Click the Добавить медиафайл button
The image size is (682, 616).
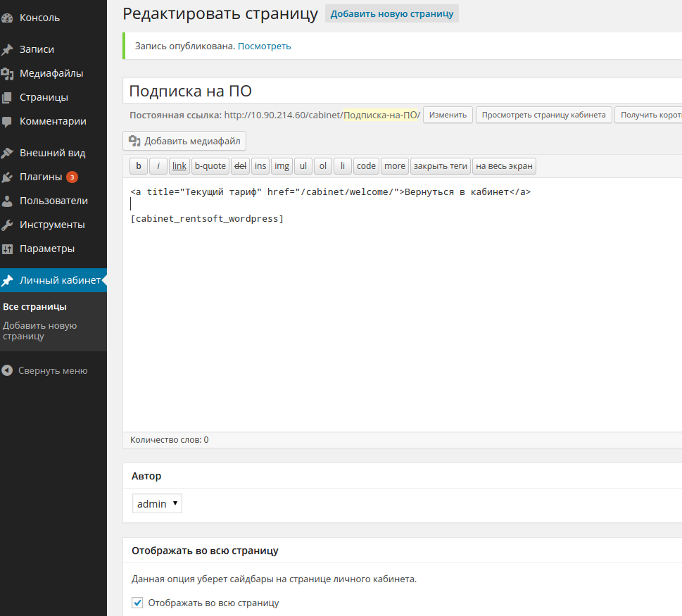pos(184,141)
